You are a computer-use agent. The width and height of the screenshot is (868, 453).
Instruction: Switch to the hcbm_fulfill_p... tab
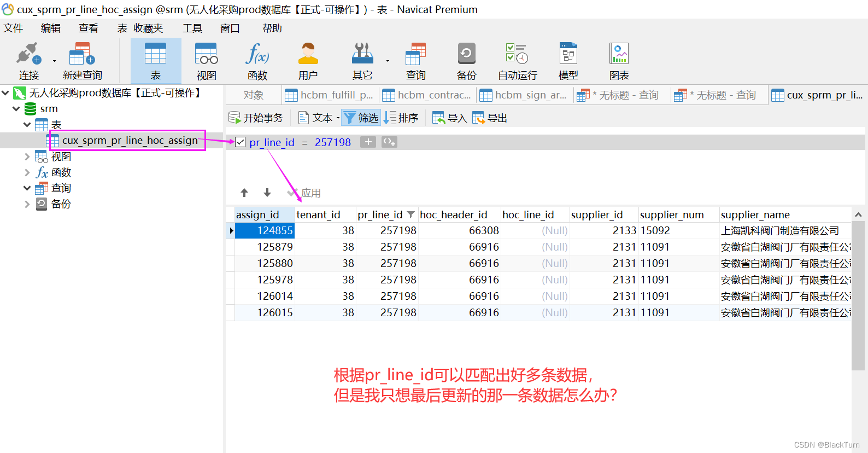click(x=330, y=95)
